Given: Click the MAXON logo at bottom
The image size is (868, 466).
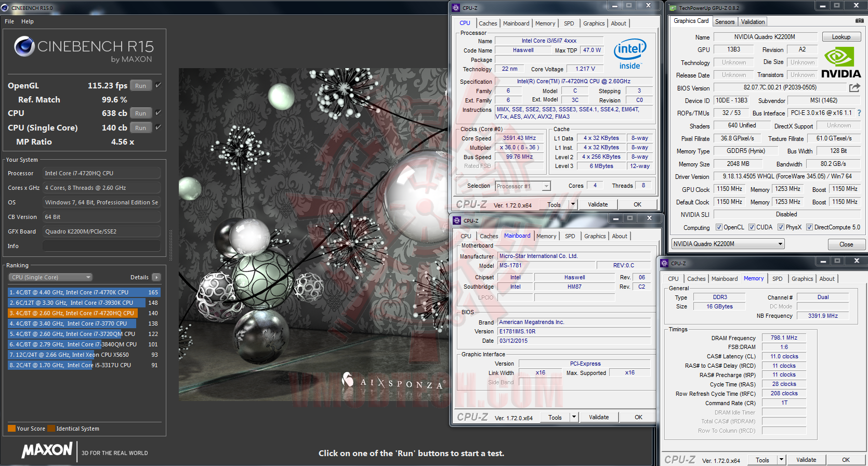Looking at the screenshot, I should tap(47, 450).
